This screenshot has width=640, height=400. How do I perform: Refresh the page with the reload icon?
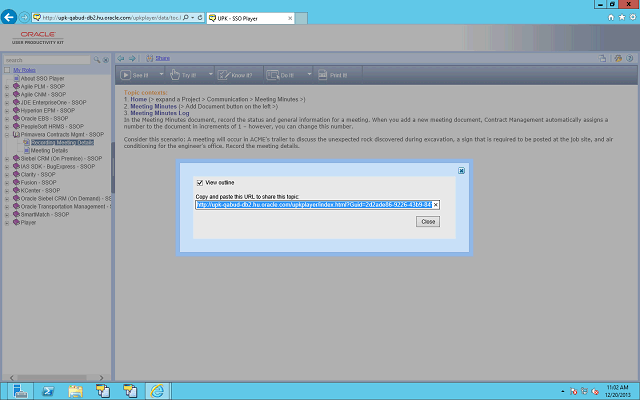click(x=200, y=18)
